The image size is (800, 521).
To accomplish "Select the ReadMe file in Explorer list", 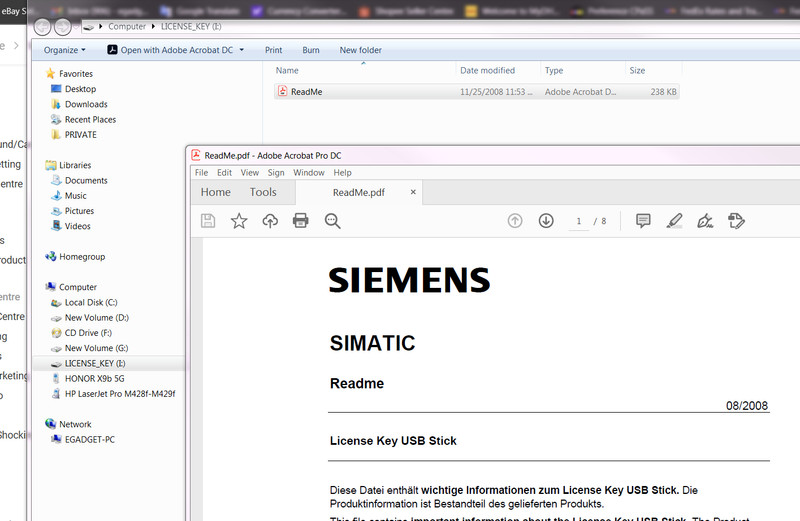I will point(477,92).
